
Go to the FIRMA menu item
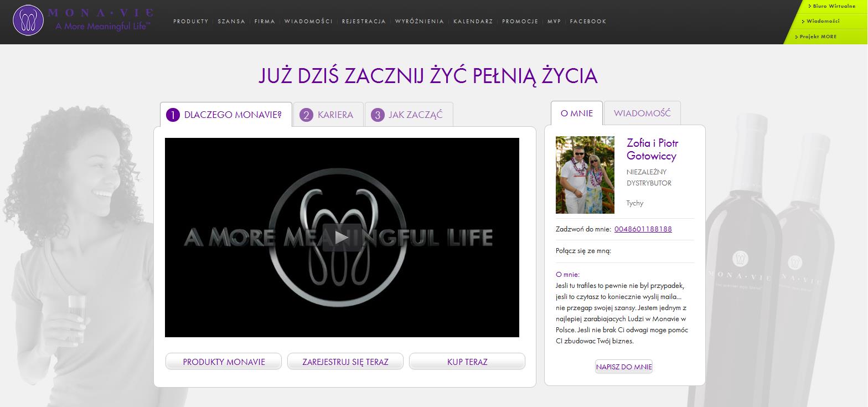[x=265, y=22]
